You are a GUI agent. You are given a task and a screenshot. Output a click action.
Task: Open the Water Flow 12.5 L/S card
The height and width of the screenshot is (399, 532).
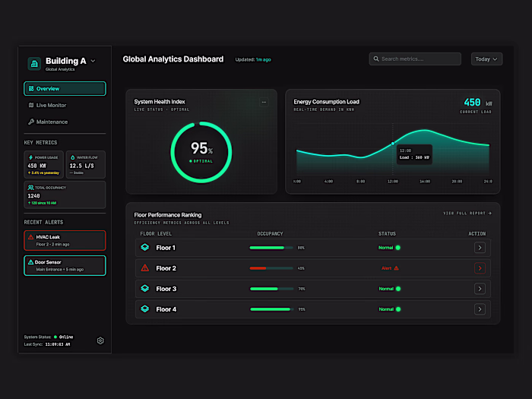pyautogui.click(x=85, y=165)
